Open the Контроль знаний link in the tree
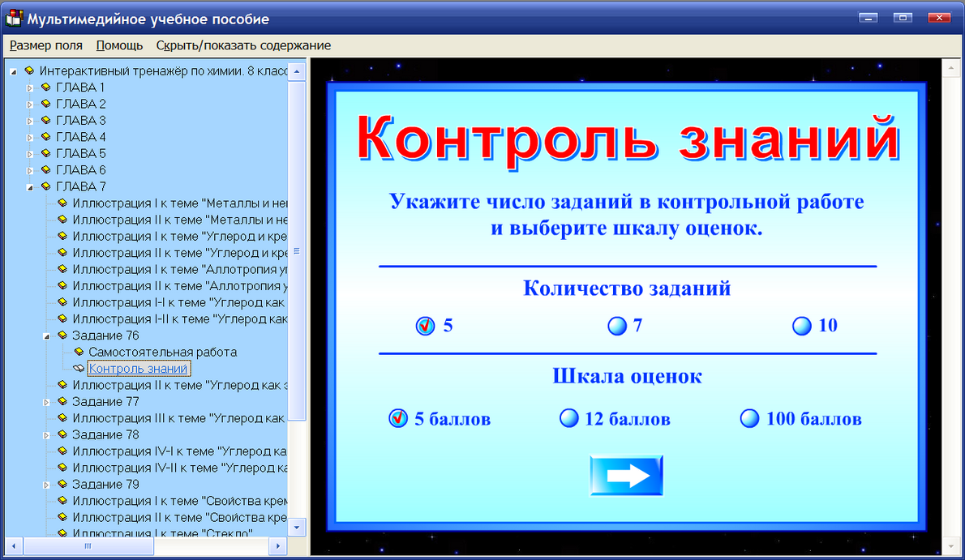965x560 pixels. click(x=138, y=368)
